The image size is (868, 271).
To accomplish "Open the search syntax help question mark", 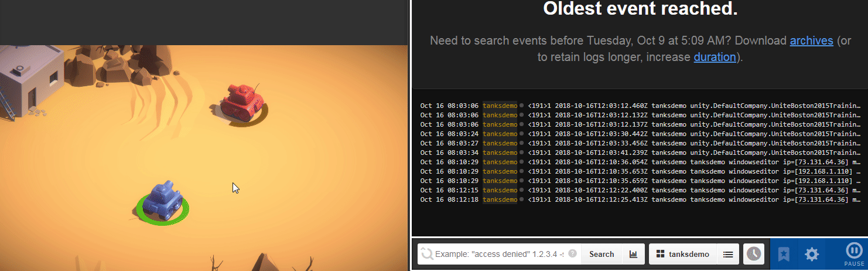I will click(572, 254).
